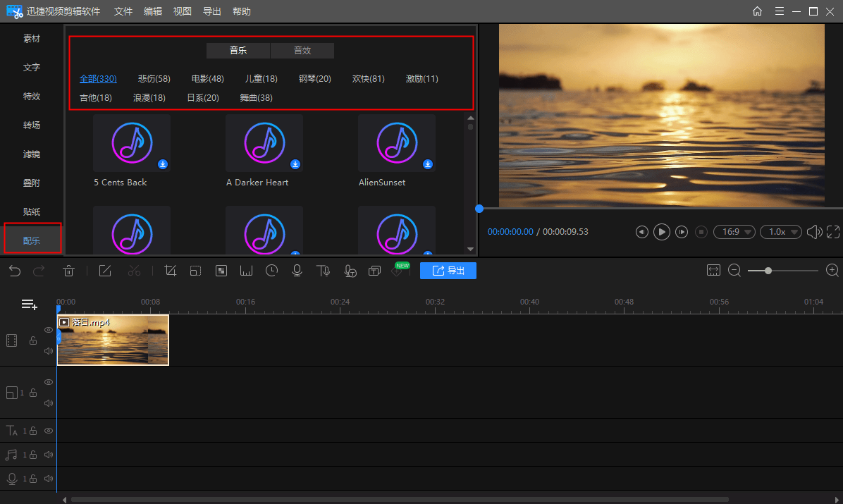Zoom in the timeline with plus icon

(x=832, y=270)
